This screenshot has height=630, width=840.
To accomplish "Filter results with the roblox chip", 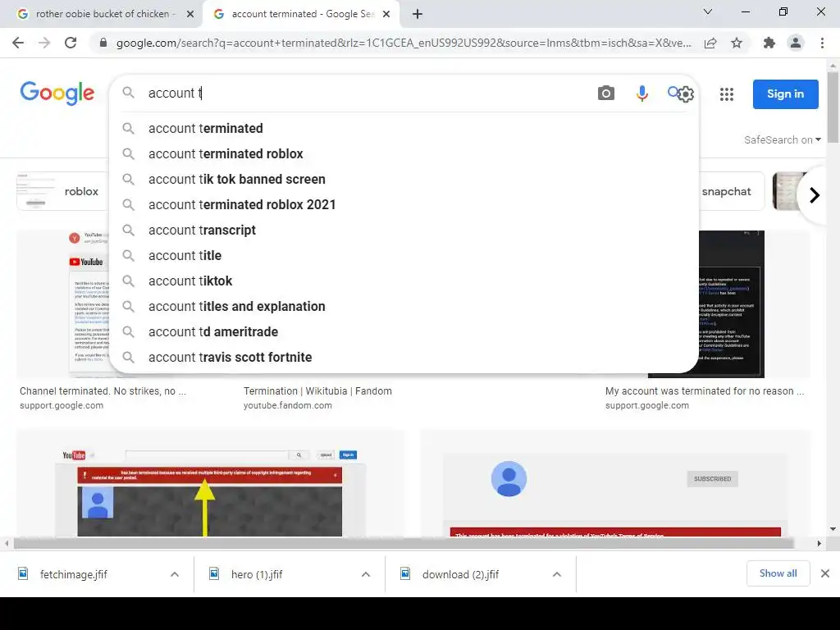I will 62,191.
